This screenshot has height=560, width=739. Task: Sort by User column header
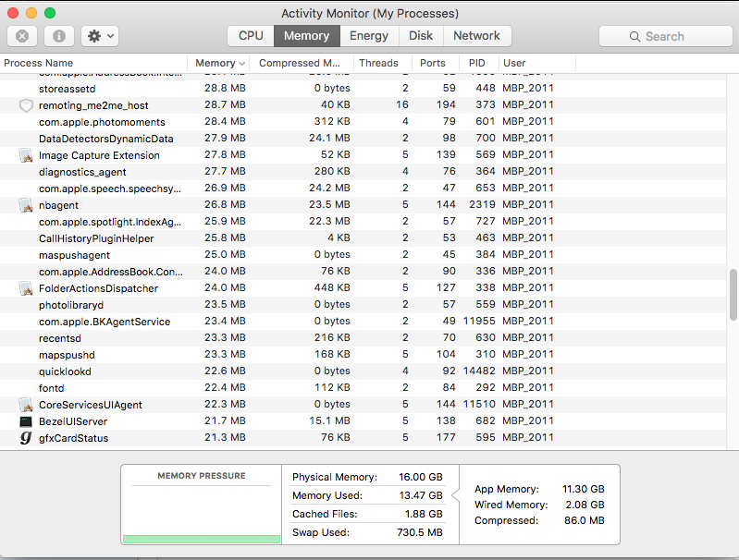(536, 63)
